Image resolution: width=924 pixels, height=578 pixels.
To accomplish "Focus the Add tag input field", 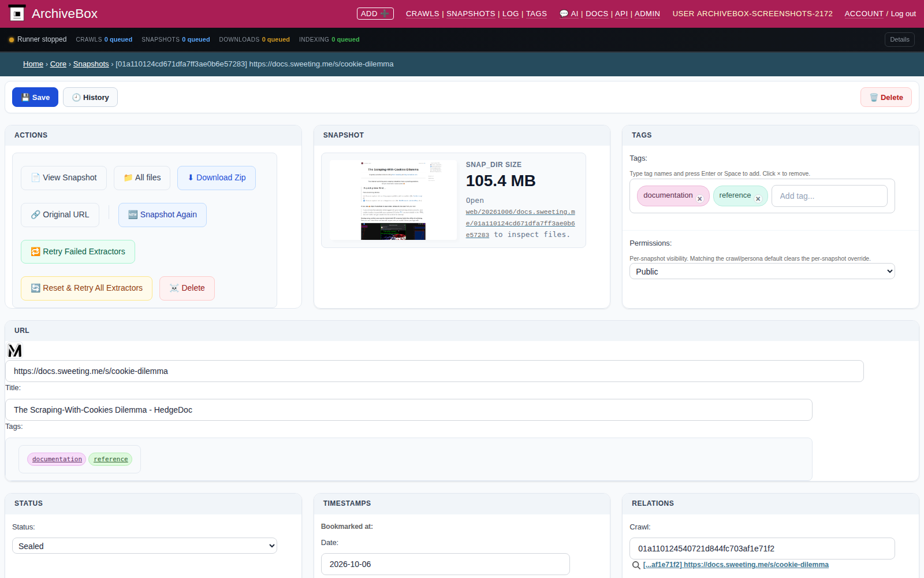I will (x=829, y=196).
